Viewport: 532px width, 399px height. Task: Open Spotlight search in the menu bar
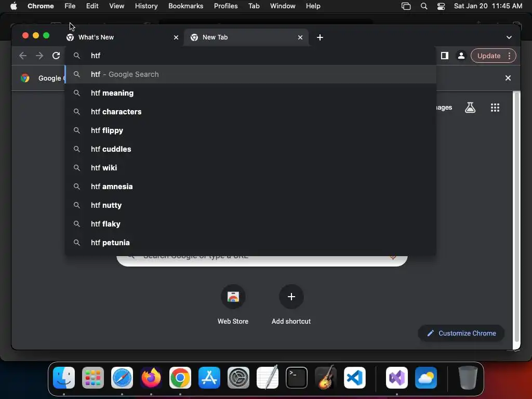point(424,6)
